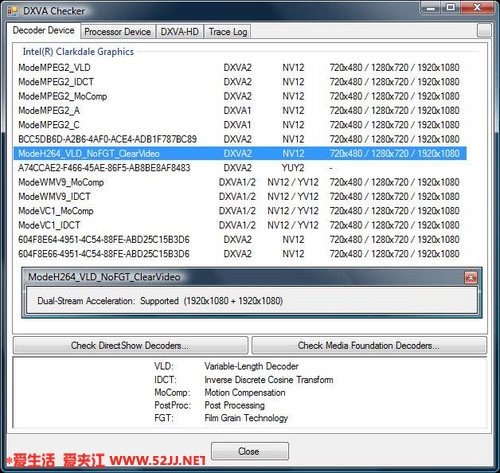
Task: Minimize the DXVA Checker window
Action: point(430,8)
